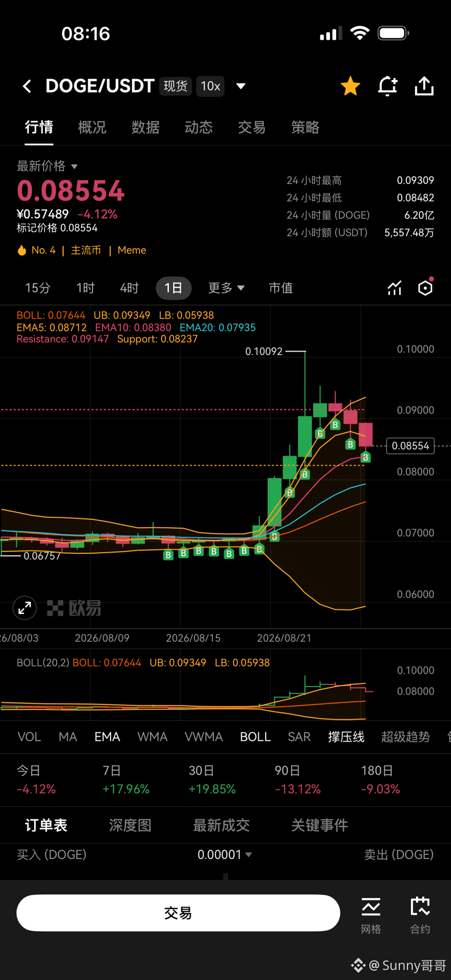Switch to the 行情 tab
This screenshot has height=980, width=451.
pos(39,127)
